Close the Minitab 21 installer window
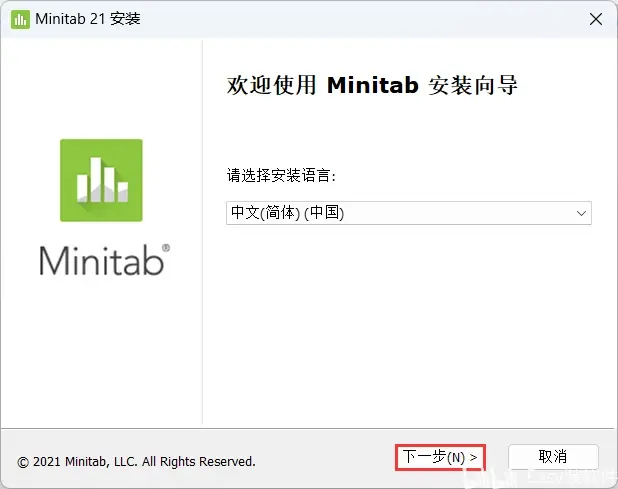The image size is (618, 489). (596, 19)
